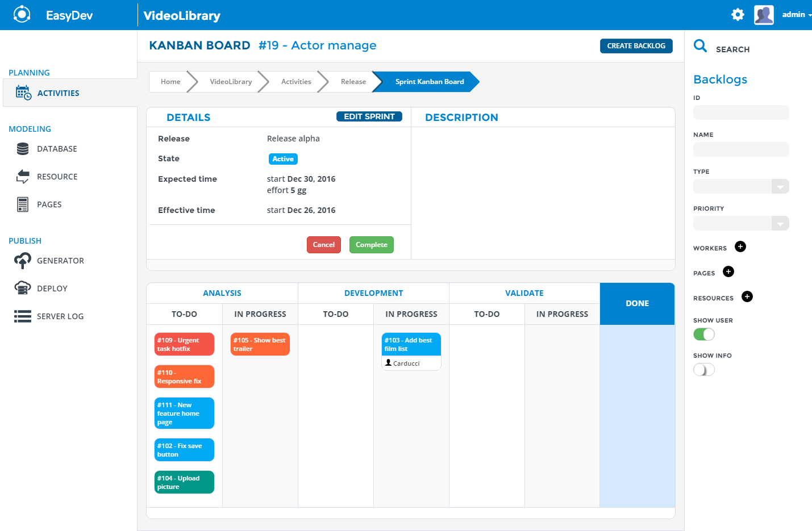Open Pages in the sidebar

(49, 204)
